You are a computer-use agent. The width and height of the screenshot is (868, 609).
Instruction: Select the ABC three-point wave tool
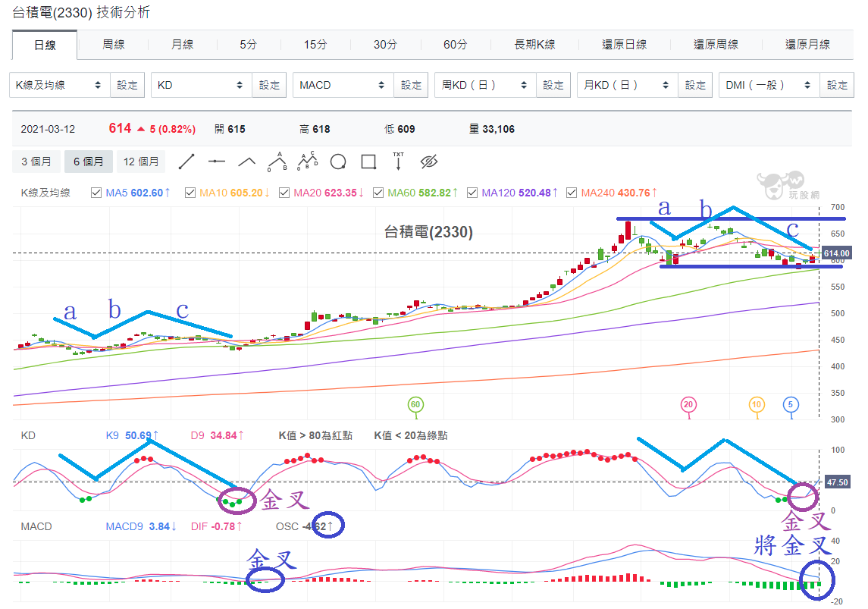click(277, 162)
